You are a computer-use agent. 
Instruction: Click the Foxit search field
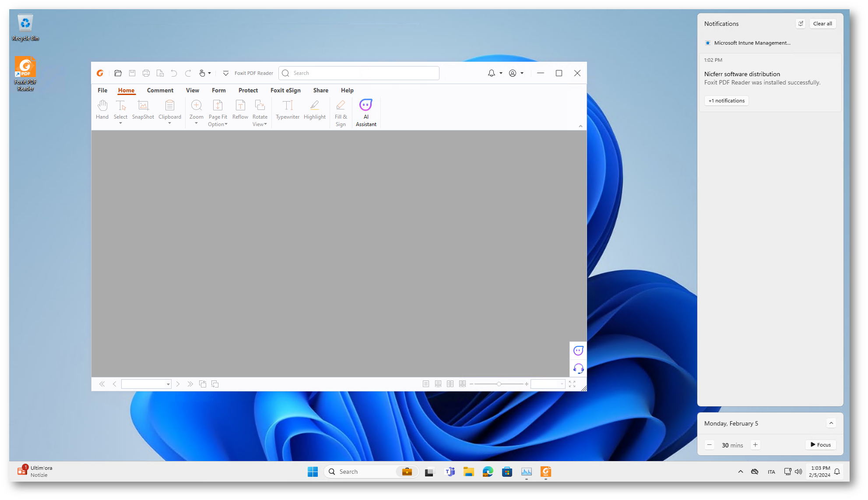(x=363, y=73)
